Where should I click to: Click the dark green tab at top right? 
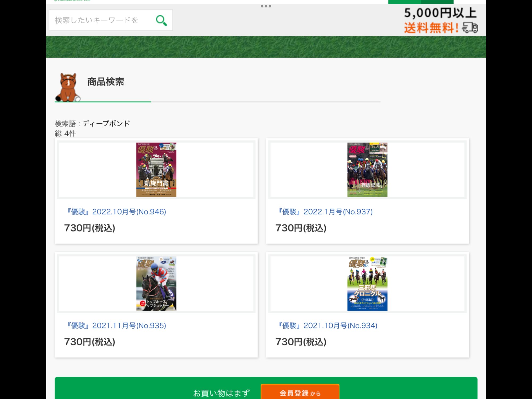click(x=437, y=2)
